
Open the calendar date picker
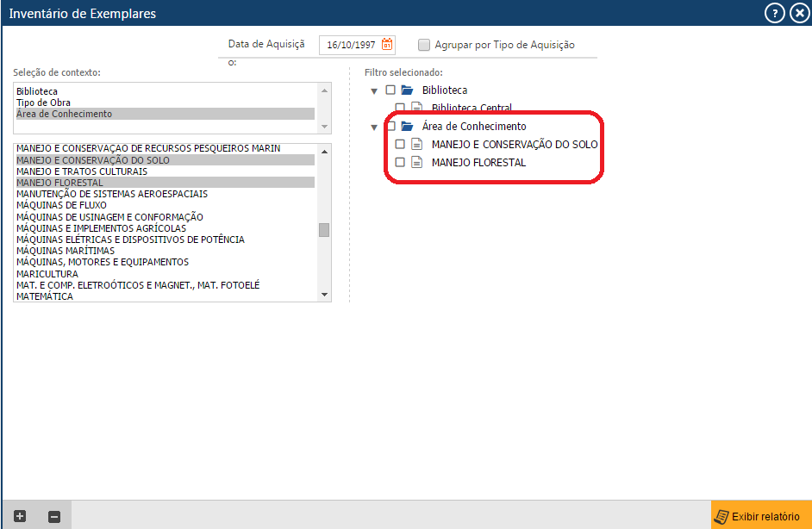[386, 44]
